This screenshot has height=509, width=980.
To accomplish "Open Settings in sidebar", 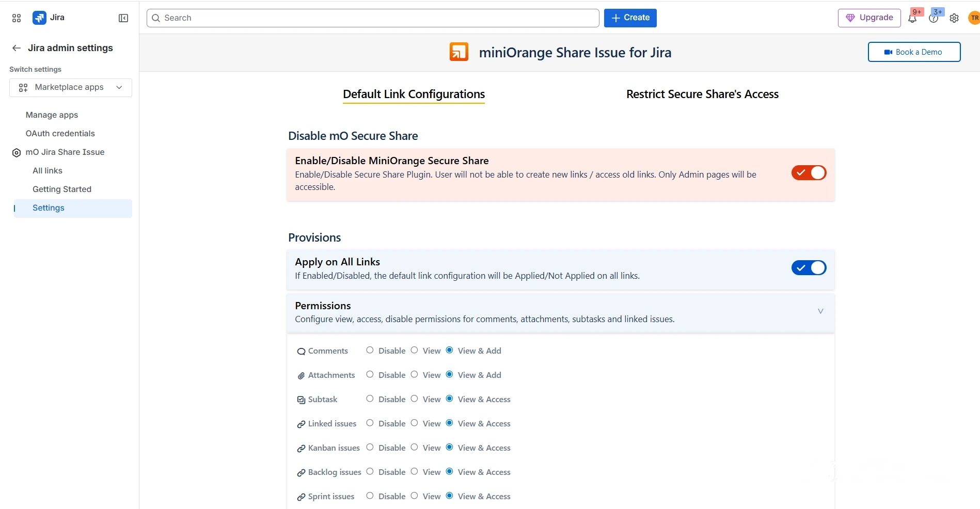I will [x=73, y=208].
